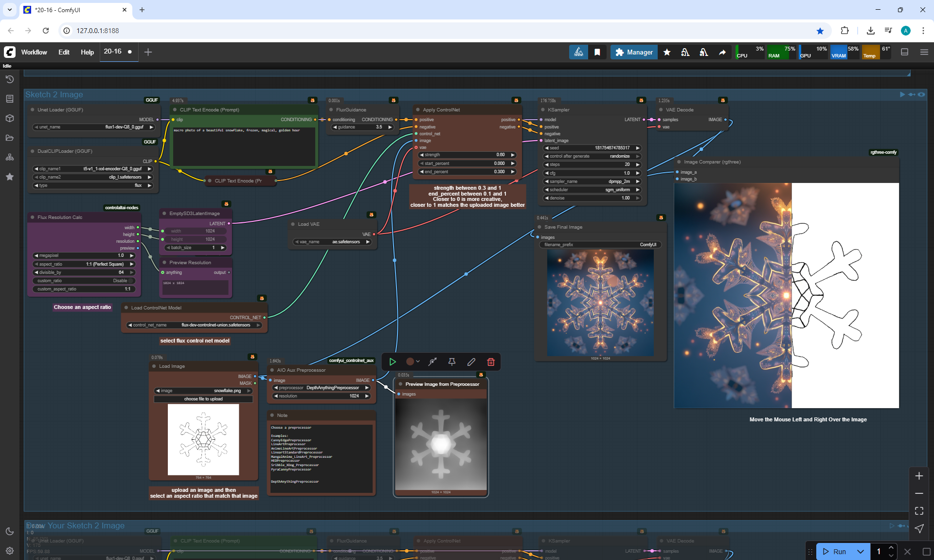Open the Help menu

click(x=87, y=52)
